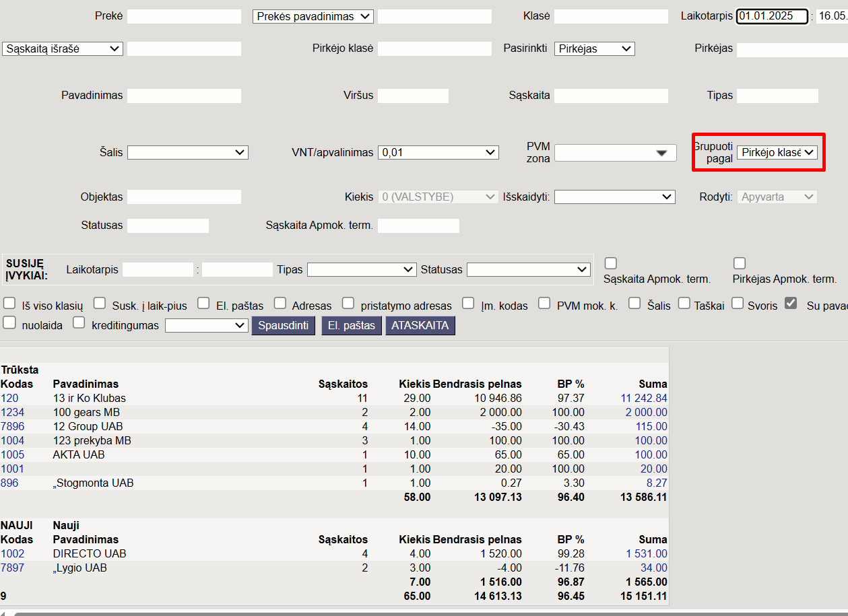This screenshot has height=616, width=848.
Task: Focus the Viršus input field
Action: click(413, 95)
